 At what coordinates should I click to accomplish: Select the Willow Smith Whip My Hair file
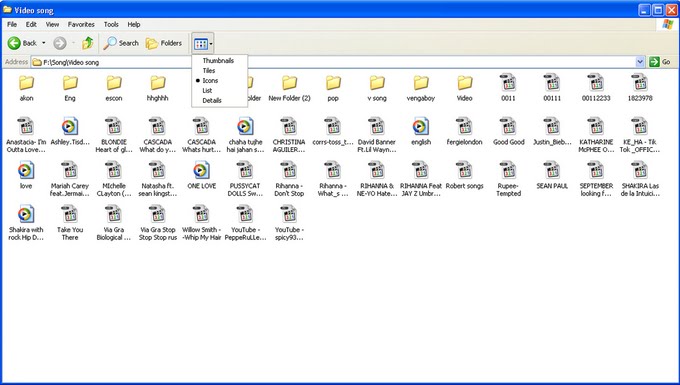pos(201,223)
